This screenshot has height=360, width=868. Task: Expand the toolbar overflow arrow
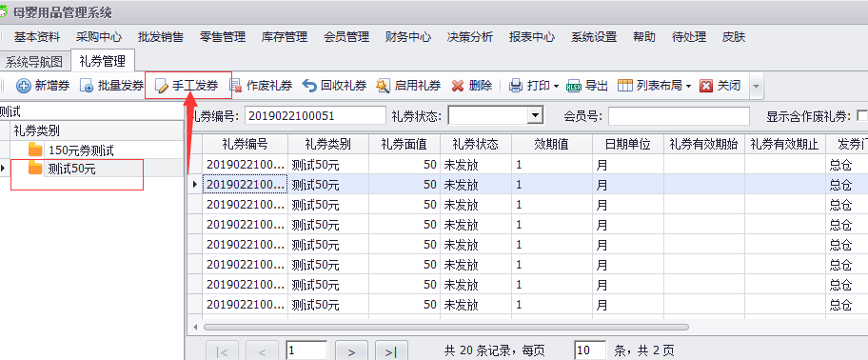756,87
